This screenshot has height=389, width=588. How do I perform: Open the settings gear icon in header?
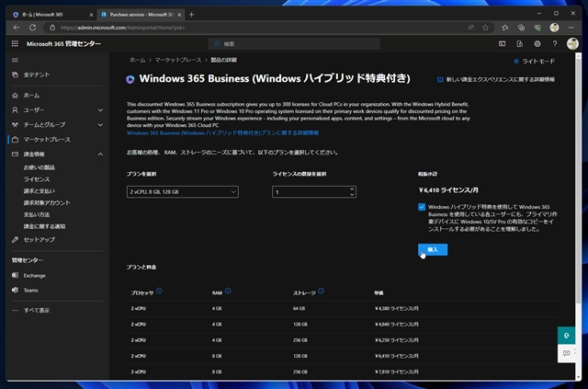tap(537, 44)
